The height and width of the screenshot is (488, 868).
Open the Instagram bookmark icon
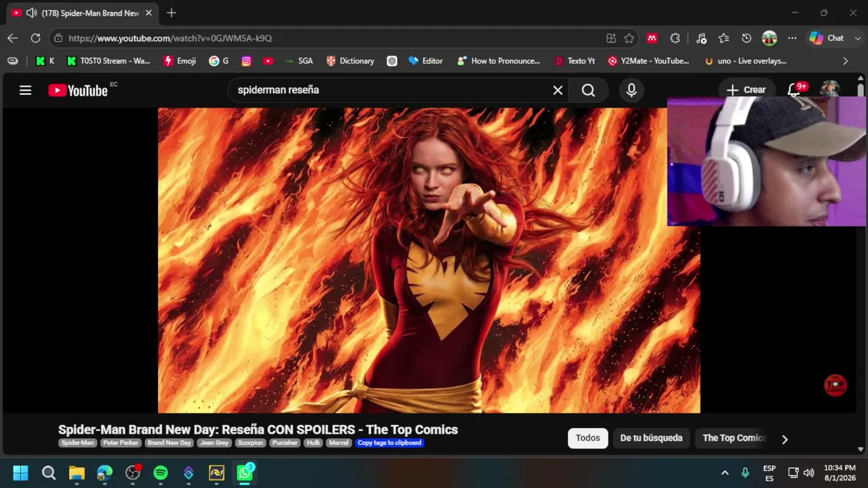[x=246, y=61]
